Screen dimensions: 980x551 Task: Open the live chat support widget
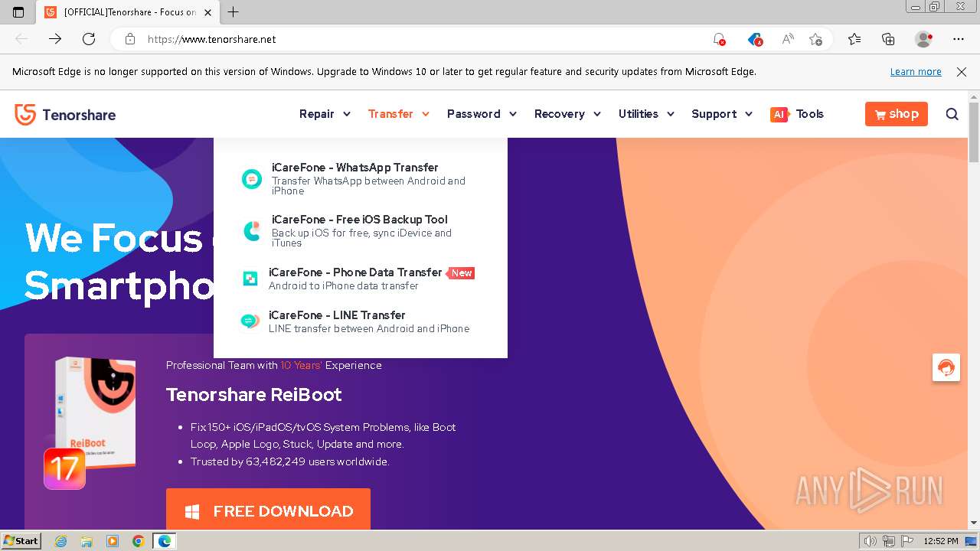point(946,367)
